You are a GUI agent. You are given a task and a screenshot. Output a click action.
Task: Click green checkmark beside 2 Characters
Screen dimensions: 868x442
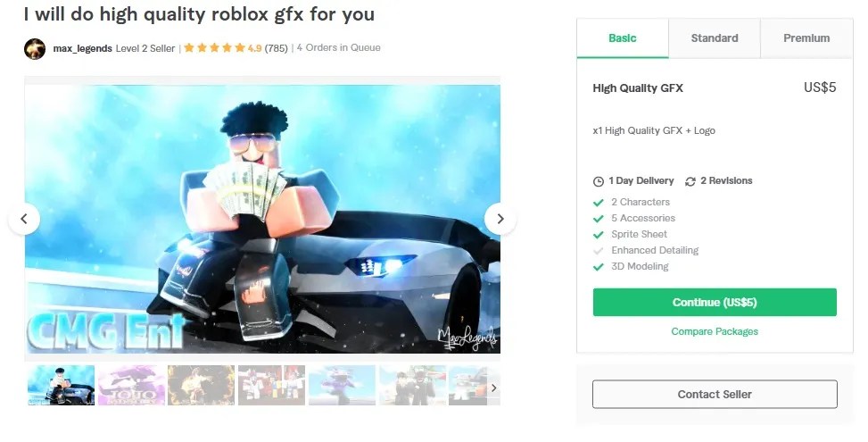pos(598,202)
